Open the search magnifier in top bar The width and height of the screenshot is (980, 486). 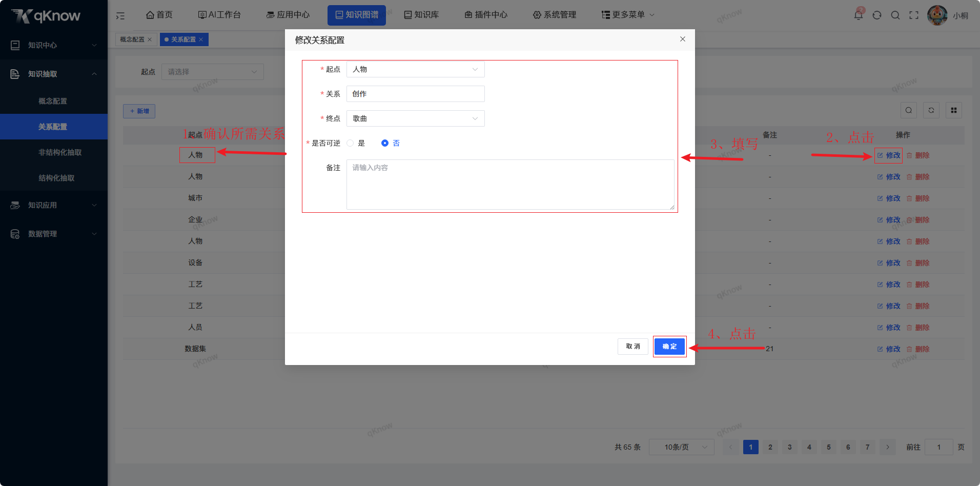895,15
